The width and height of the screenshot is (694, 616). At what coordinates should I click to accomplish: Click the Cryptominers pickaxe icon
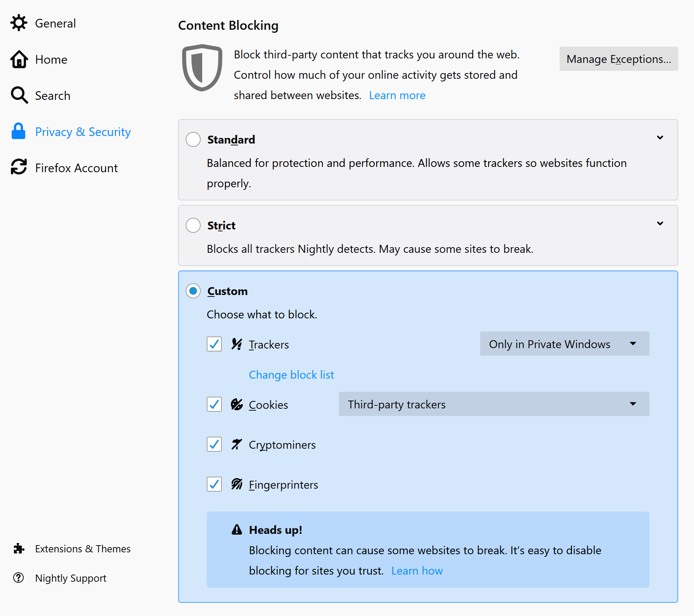click(237, 444)
